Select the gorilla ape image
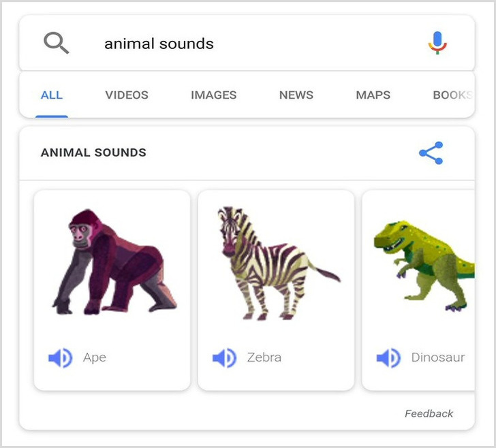 112,262
